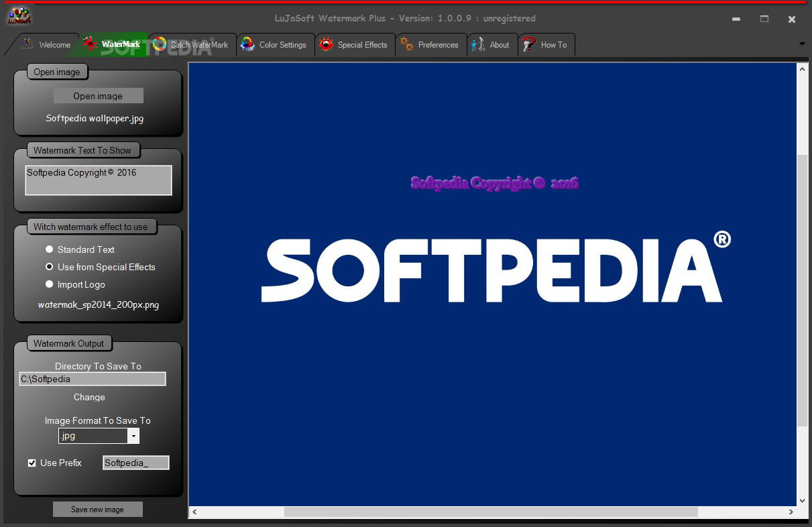The image size is (812, 527).
Task: Switch to the WaterMark tab
Action: (114, 45)
